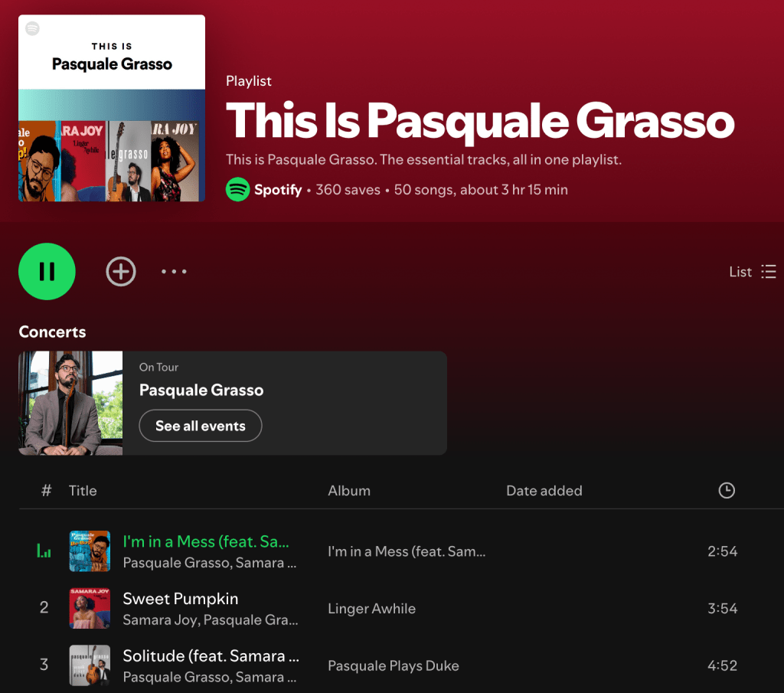784x693 pixels.
Task: Open the Pasquale Grasso concert photo
Action: (70, 403)
